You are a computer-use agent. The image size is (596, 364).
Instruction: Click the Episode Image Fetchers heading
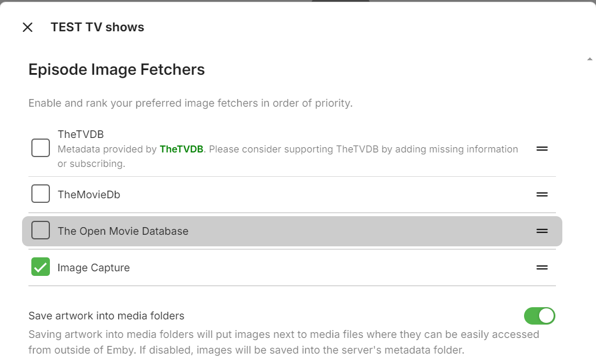coord(117,70)
